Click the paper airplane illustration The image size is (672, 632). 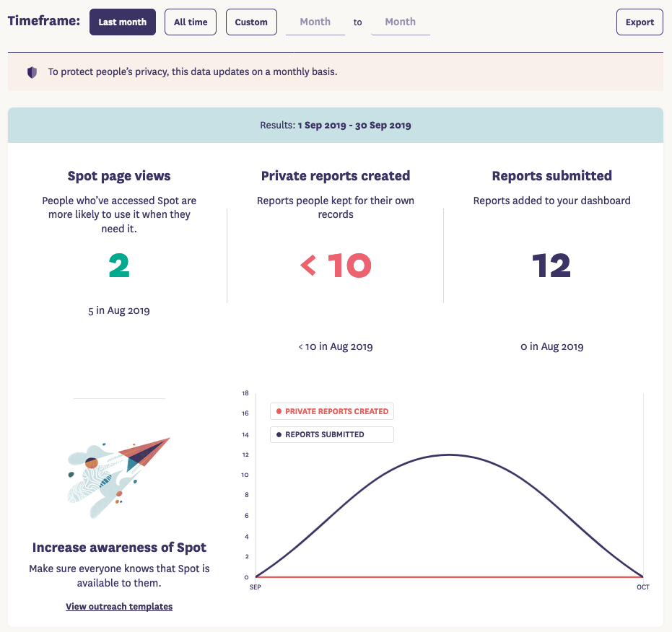click(x=119, y=476)
